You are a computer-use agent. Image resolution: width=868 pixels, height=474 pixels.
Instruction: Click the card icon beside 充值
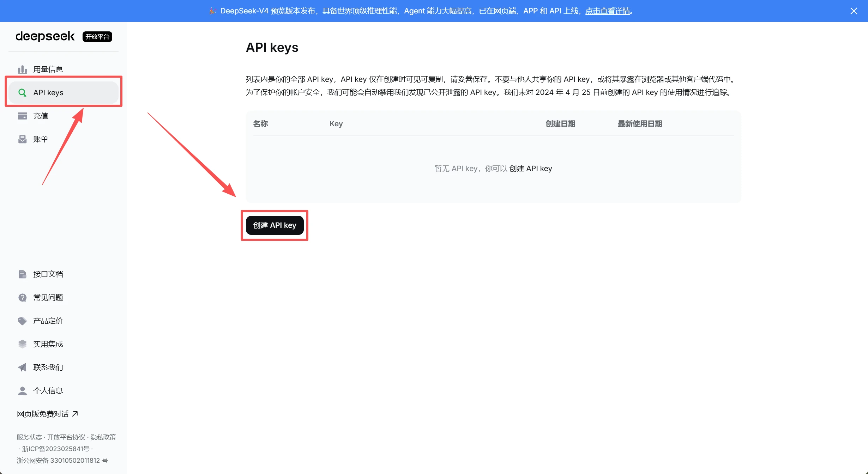coord(22,116)
